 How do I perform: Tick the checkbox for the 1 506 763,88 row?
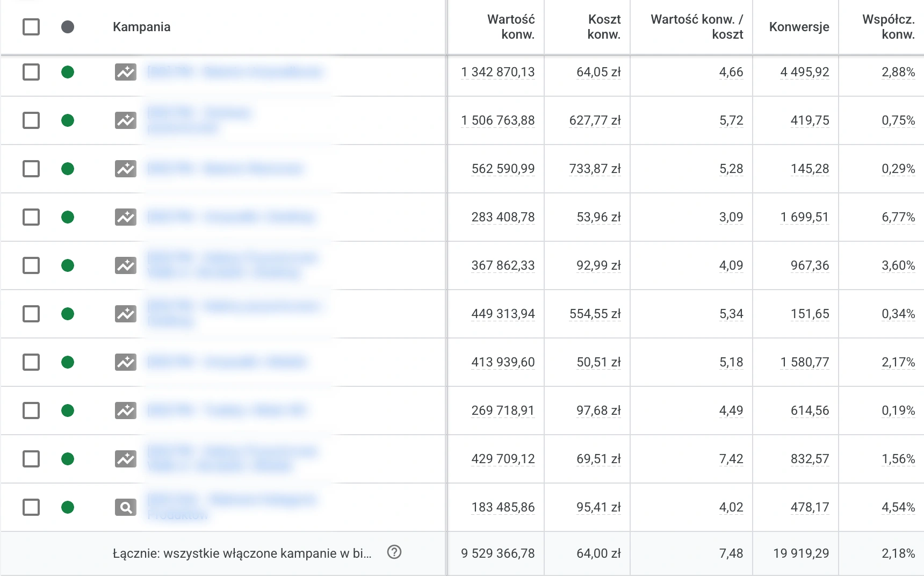coord(31,120)
